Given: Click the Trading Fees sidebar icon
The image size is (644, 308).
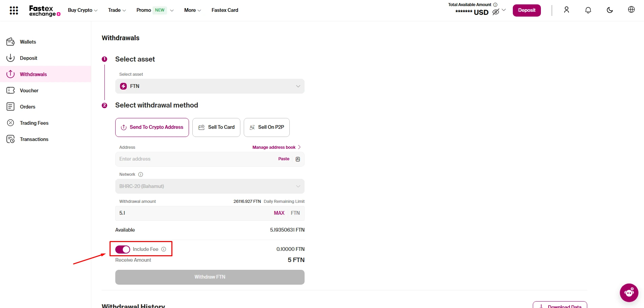Looking at the screenshot, I should coord(10,123).
